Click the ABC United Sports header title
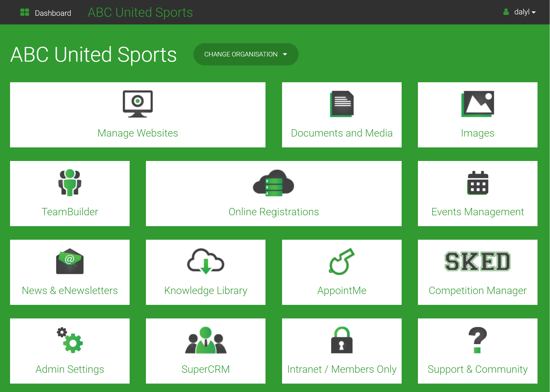 (140, 12)
